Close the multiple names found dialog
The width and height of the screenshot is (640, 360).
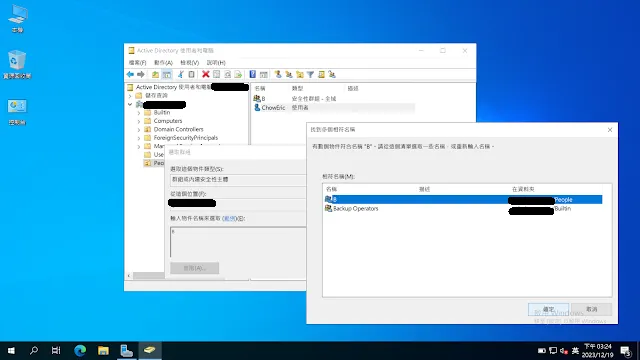coord(610,130)
